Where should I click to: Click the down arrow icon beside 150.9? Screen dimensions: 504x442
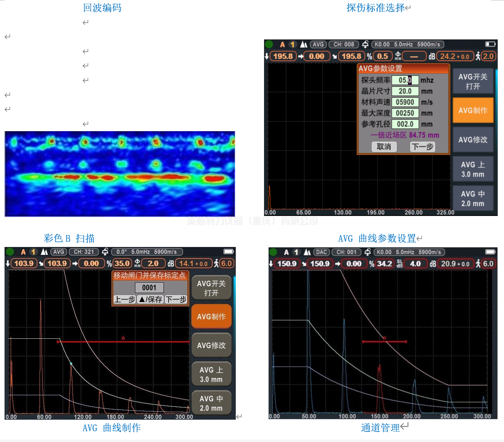271,264
